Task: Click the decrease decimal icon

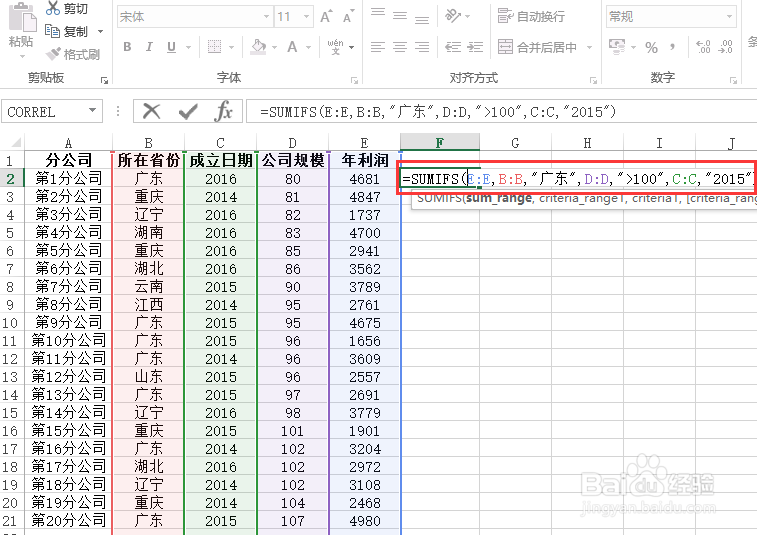Action: tap(726, 47)
